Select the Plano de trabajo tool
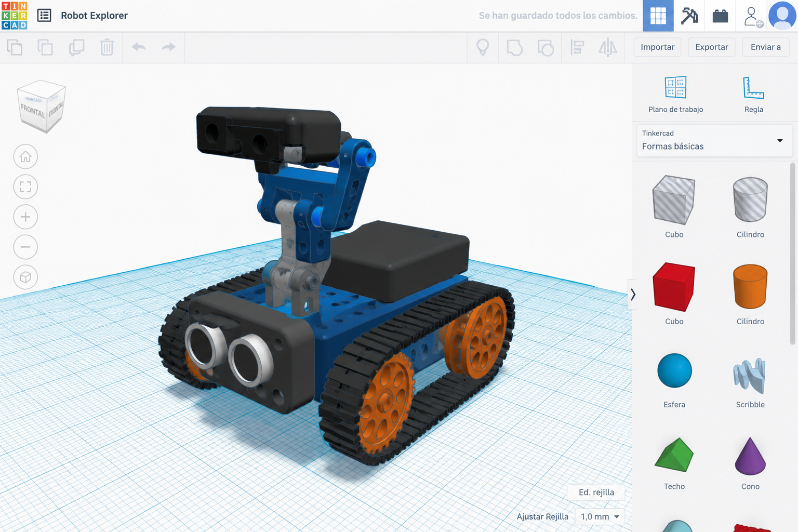This screenshot has width=798, height=532. 675,94
